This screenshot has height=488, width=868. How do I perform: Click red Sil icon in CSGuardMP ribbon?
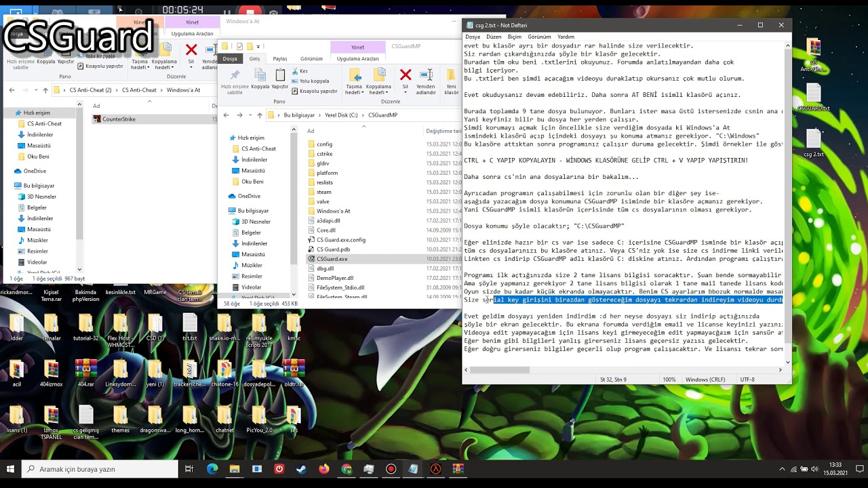click(x=406, y=75)
